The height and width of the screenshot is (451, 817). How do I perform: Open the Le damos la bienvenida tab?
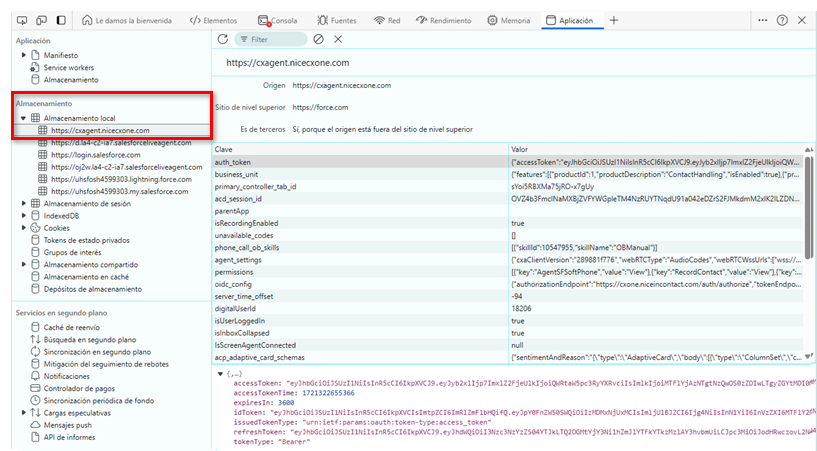coord(127,20)
